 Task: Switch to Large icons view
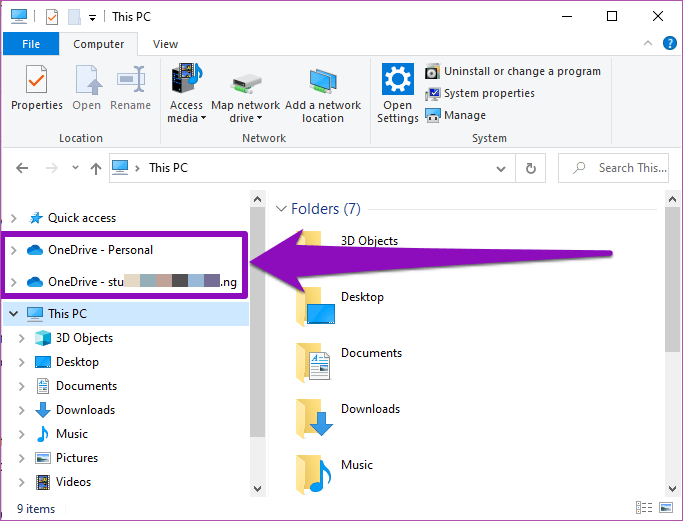tap(666, 507)
